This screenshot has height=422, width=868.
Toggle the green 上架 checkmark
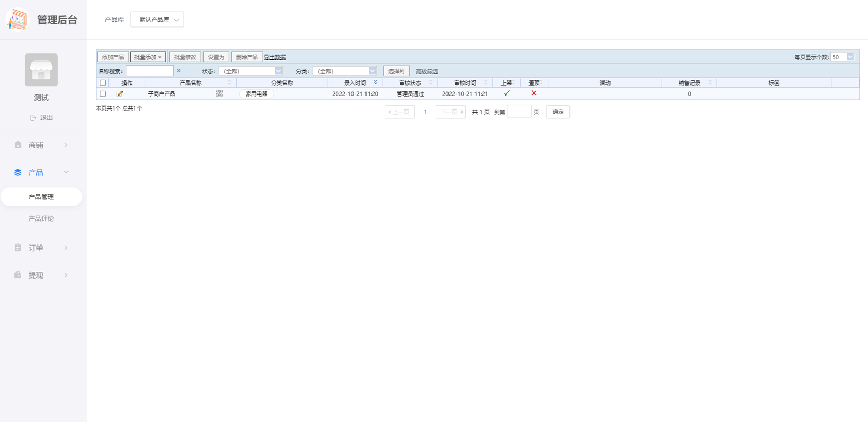(x=507, y=93)
